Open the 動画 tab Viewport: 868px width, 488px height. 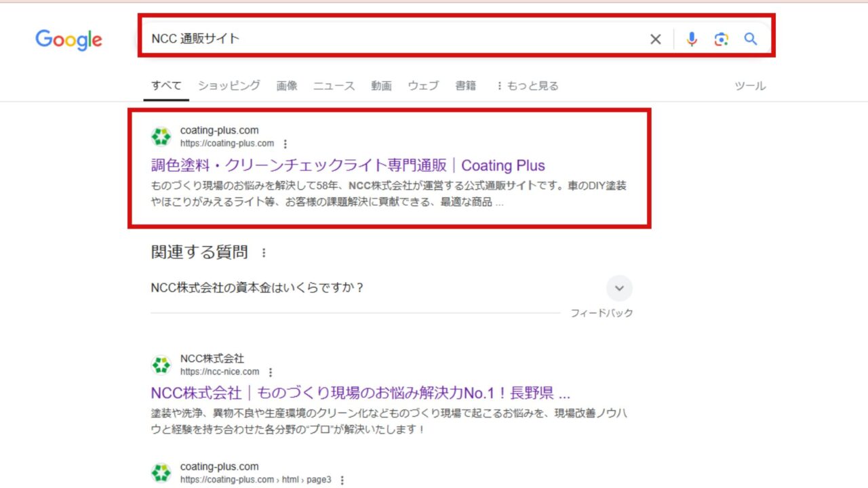[x=381, y=85]
